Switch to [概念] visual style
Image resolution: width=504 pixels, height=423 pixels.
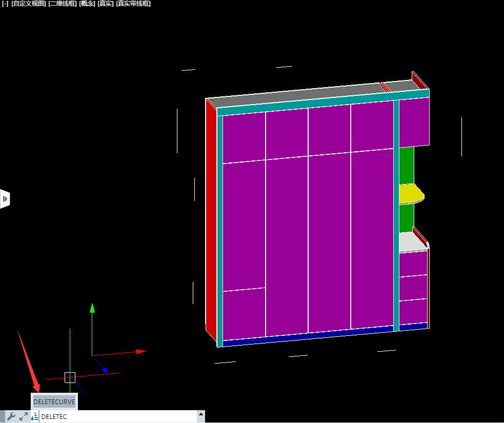click(87, 4)
